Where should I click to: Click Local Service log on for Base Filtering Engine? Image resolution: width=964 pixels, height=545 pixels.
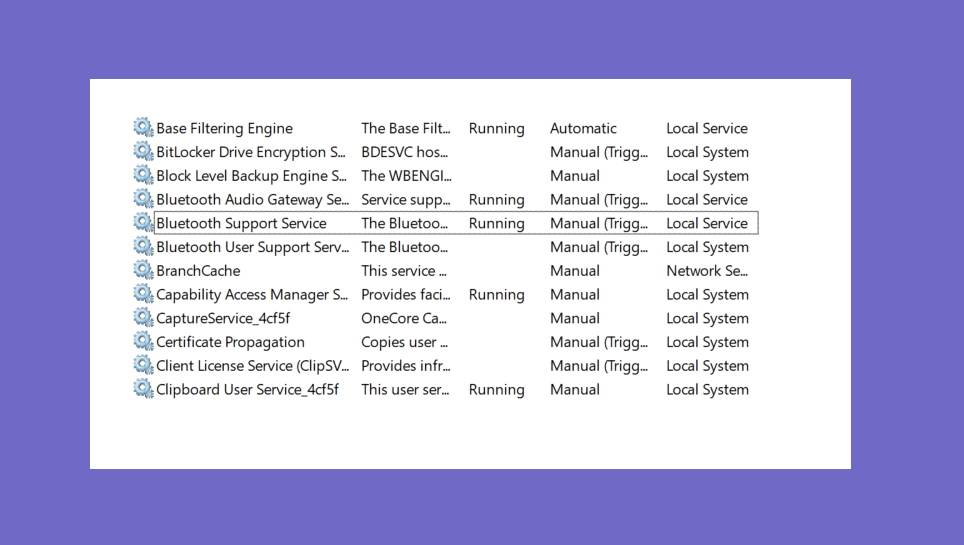[x=707, y=129]
